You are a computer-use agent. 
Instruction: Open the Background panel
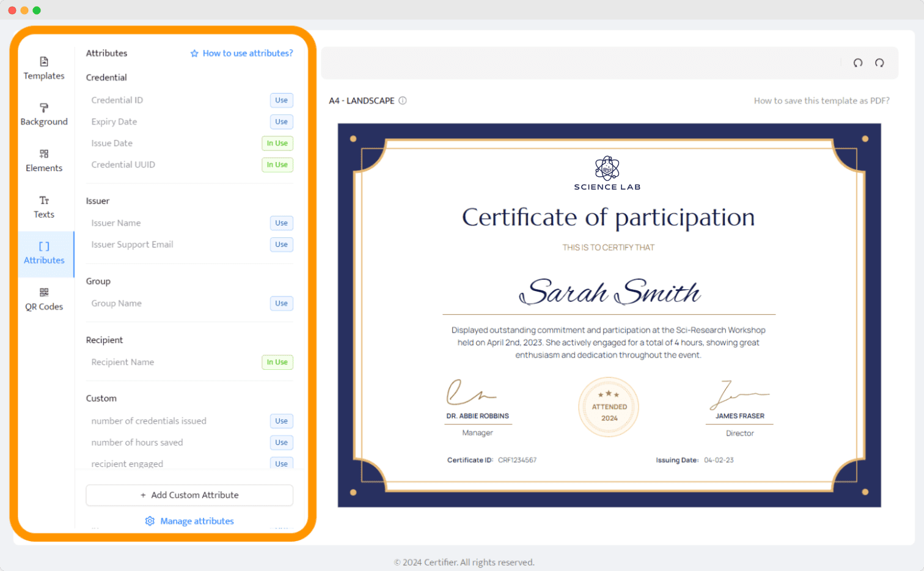[x=43, y=113]
